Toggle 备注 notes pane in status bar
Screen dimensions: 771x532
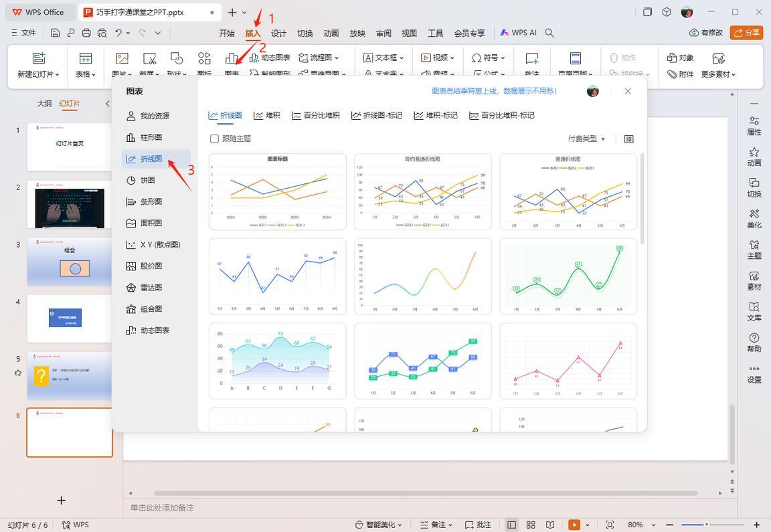436,525
